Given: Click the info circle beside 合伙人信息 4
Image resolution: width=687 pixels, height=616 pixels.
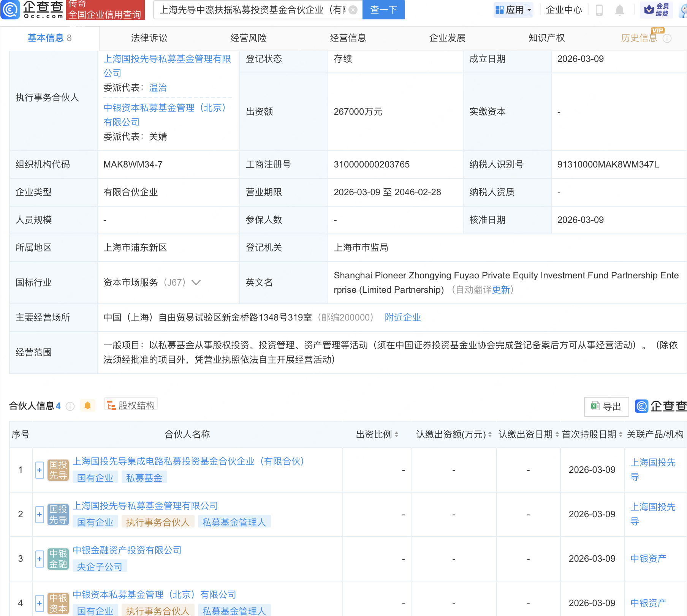Looking at the screenshot, I should pyautogui.click(x=70, y=406).
